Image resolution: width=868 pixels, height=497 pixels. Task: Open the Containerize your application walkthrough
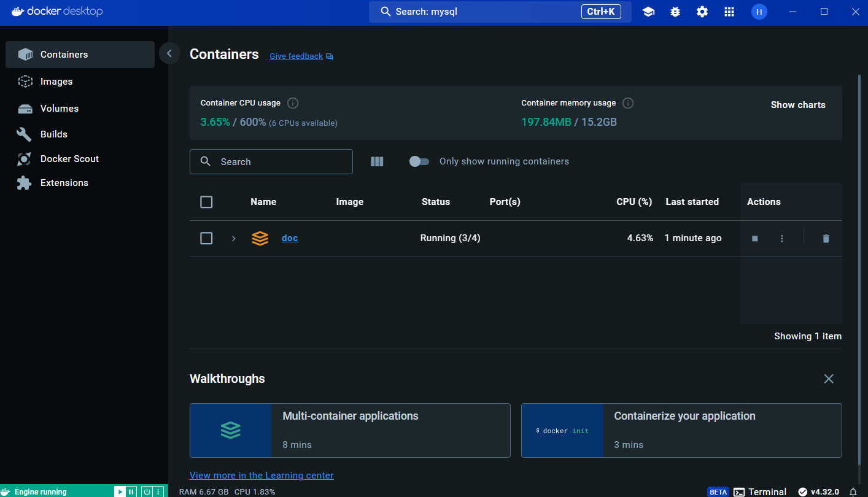tap(681, 430)
